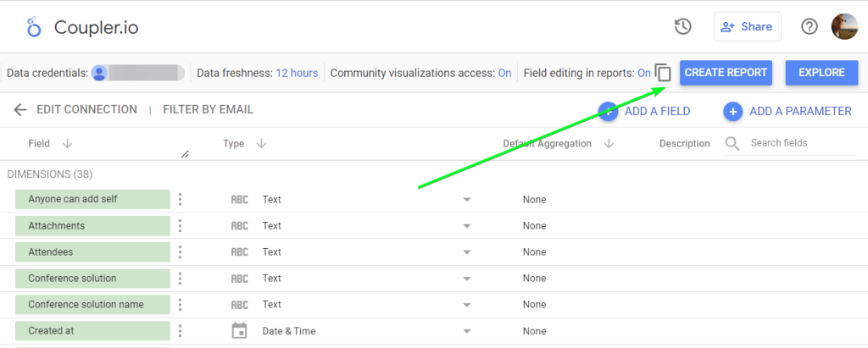The height and width of the screenshot is (348, 868).
Task: Click the Description column header
Action: (684, 143)
